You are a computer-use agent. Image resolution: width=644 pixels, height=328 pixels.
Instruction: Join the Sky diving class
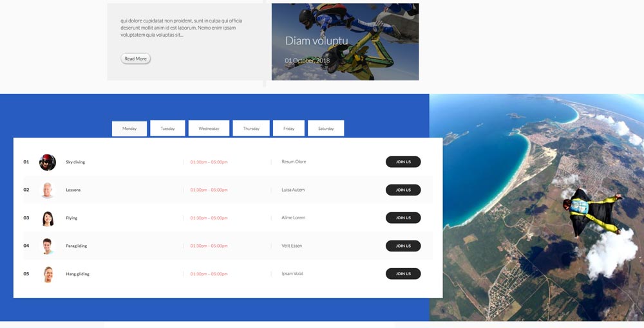tap(403, 162)
